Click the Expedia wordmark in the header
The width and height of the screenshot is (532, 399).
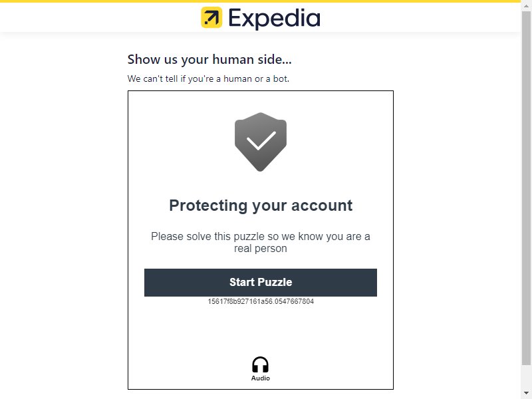[274, 19]
